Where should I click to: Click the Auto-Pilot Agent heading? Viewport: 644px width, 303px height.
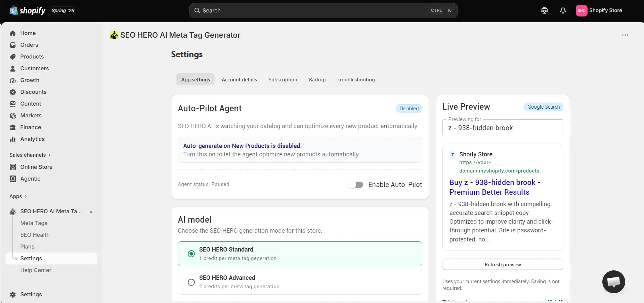[210, 108]
